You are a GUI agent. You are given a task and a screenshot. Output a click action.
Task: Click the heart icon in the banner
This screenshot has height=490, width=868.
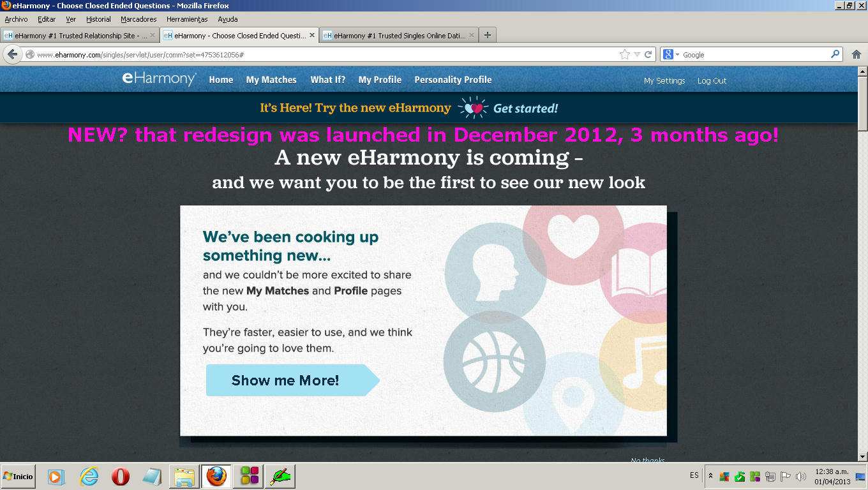[473, 108]
